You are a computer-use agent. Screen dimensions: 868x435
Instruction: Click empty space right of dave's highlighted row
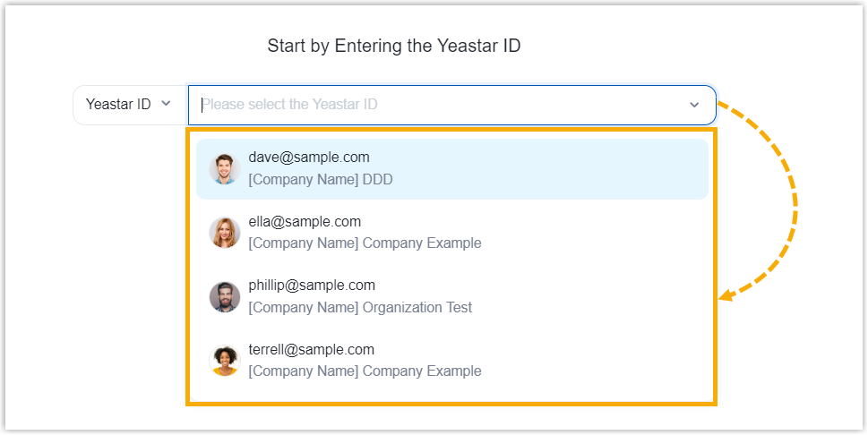(x=582, y=169)
